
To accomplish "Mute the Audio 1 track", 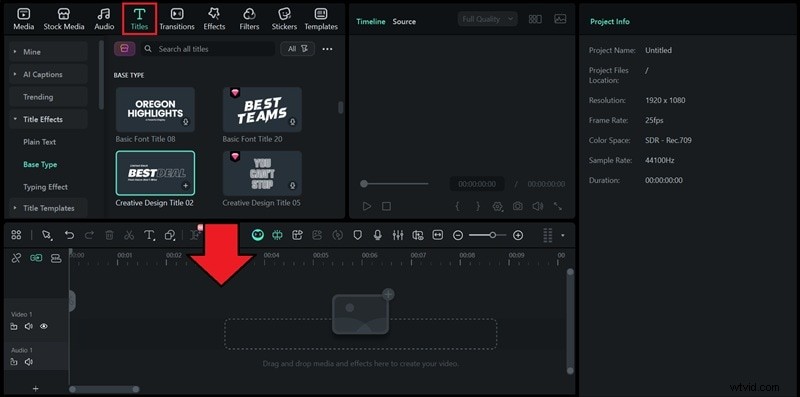I will (29, 362).
